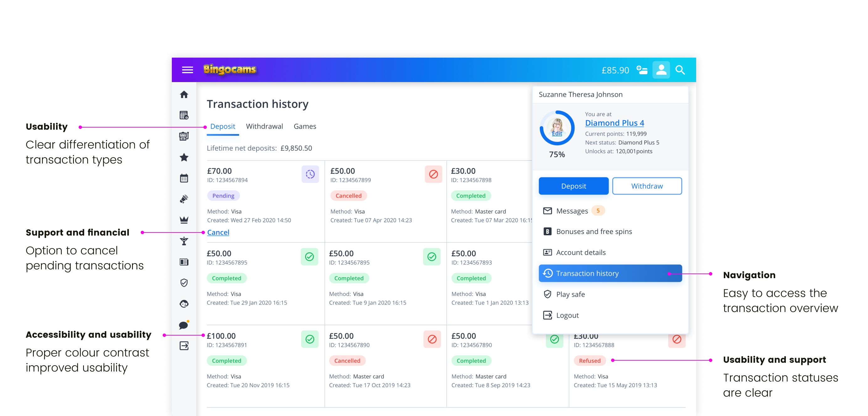
Task: Click the star favorites icon
Action: [x=184, y=157]
